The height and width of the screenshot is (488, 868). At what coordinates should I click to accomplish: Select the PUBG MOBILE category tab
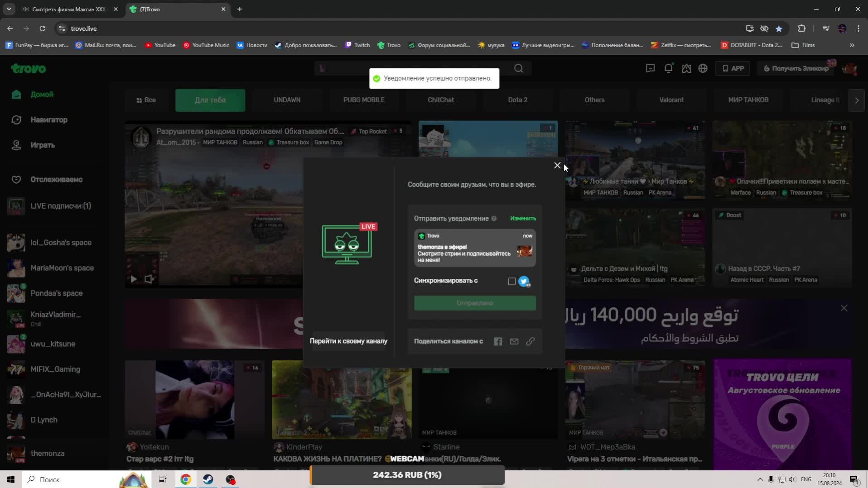pyautogui.click(x=364, y=100)
